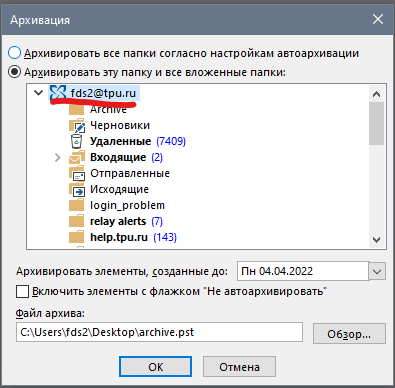Select the Исходящие folder label

pos(119,189)
